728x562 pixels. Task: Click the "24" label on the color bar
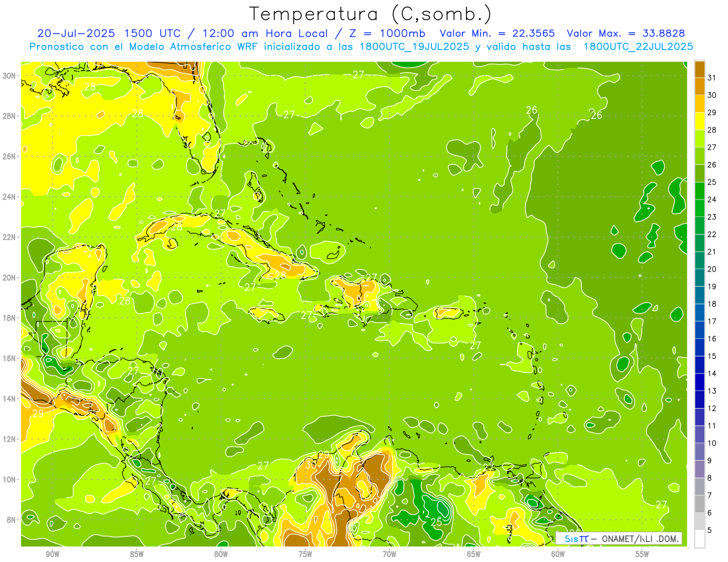712,199
